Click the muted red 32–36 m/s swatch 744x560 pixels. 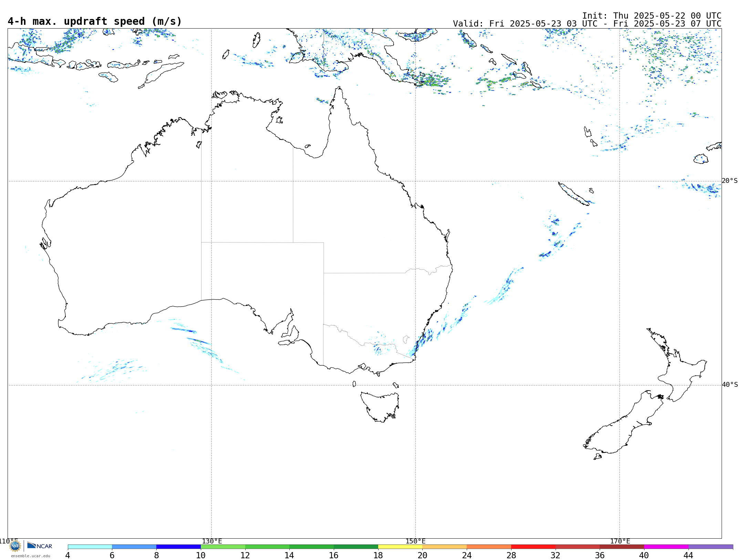578,547
